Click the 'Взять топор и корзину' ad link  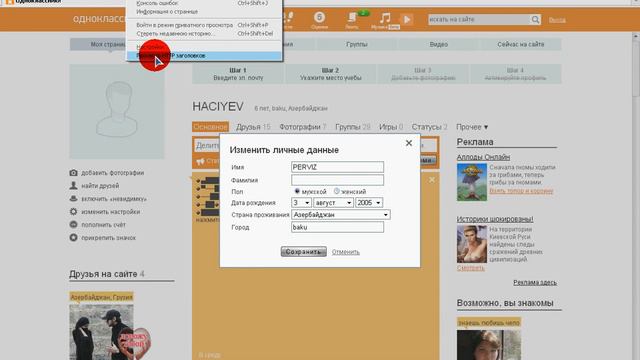click(521, 191)
